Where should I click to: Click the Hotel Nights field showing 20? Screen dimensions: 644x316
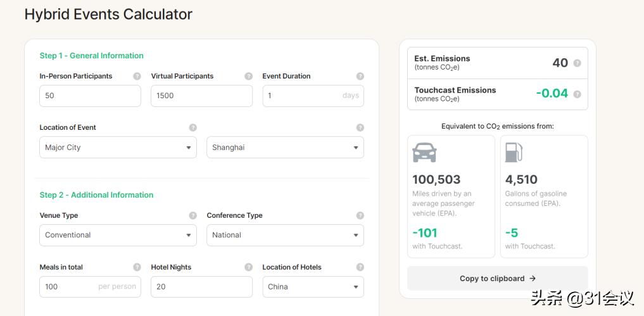(201, 287)
